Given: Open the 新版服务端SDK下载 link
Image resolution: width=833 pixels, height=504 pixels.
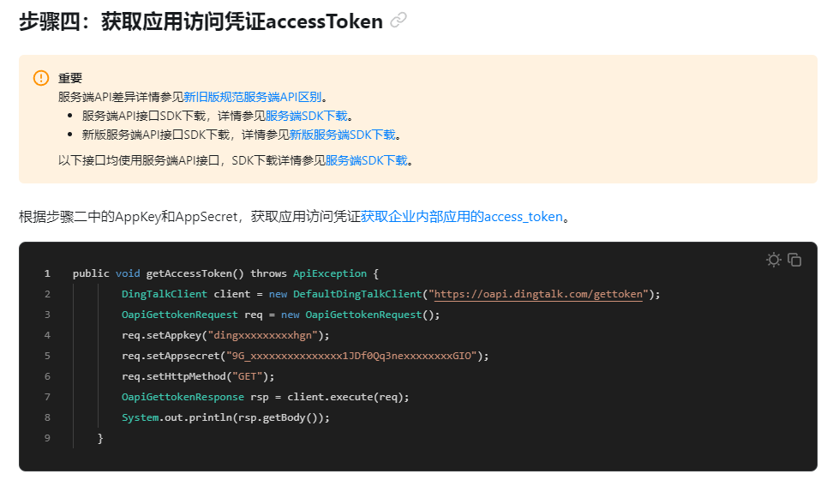Looking at the screenshot, I should [342, 135].
